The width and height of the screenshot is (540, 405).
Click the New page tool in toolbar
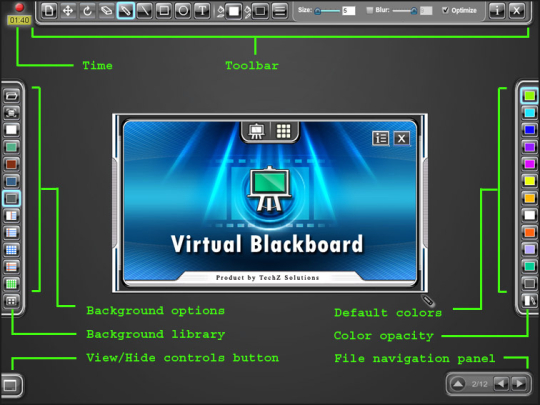(x=49, y=11)
